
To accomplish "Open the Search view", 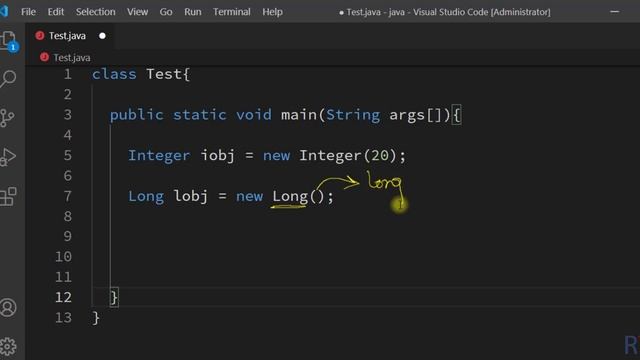I will click(8, 79).
